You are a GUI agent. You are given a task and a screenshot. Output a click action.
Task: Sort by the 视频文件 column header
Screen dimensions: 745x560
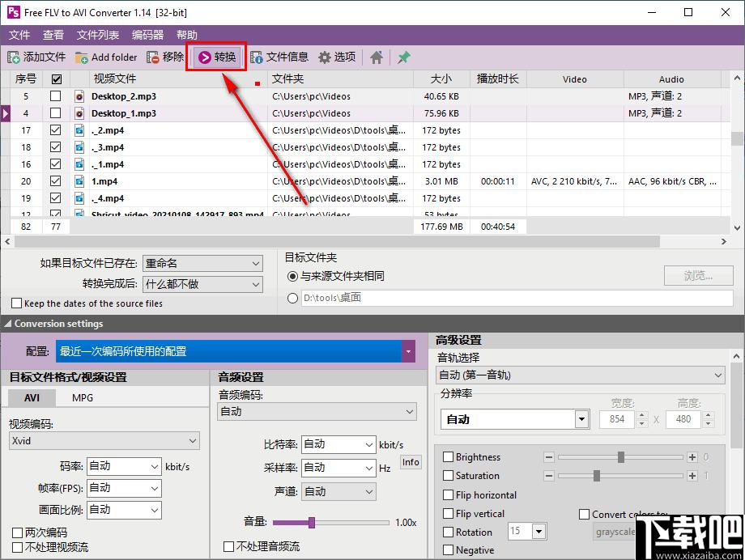click(178, 78)
